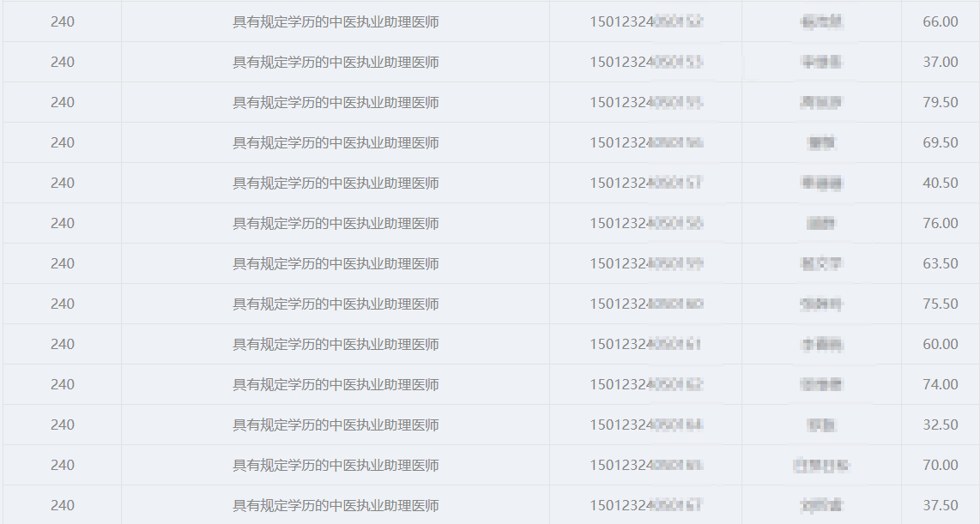Click the score value 79.50
Viewport: 980px width, 524px height.
coord(940,102)
